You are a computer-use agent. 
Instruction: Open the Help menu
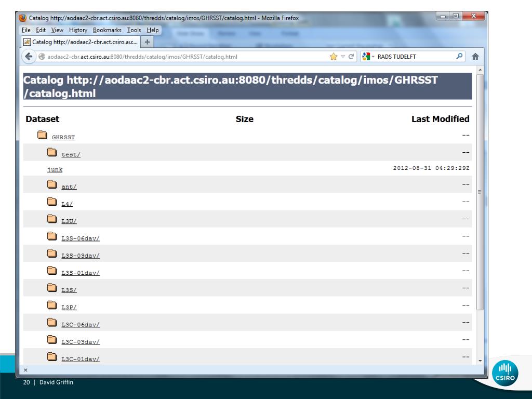coord(153,30)
